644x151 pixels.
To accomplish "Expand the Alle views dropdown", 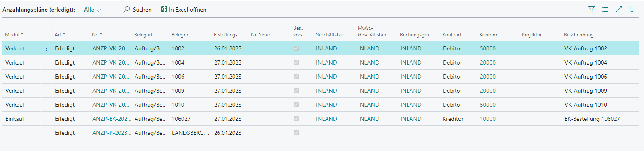I will [92, 10].
